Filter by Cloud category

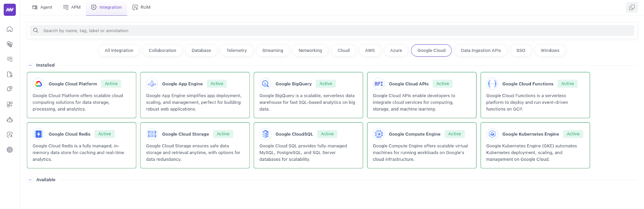pos(344,51)
